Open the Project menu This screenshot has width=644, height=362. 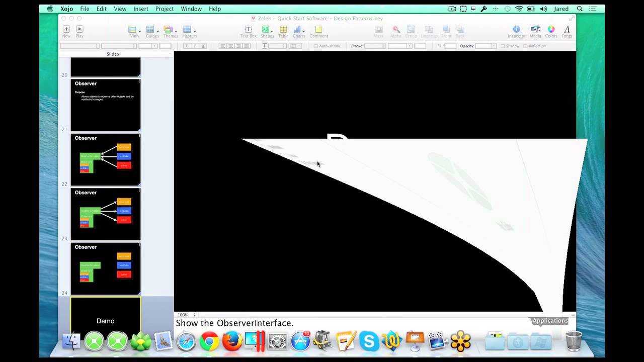(165, 9)
